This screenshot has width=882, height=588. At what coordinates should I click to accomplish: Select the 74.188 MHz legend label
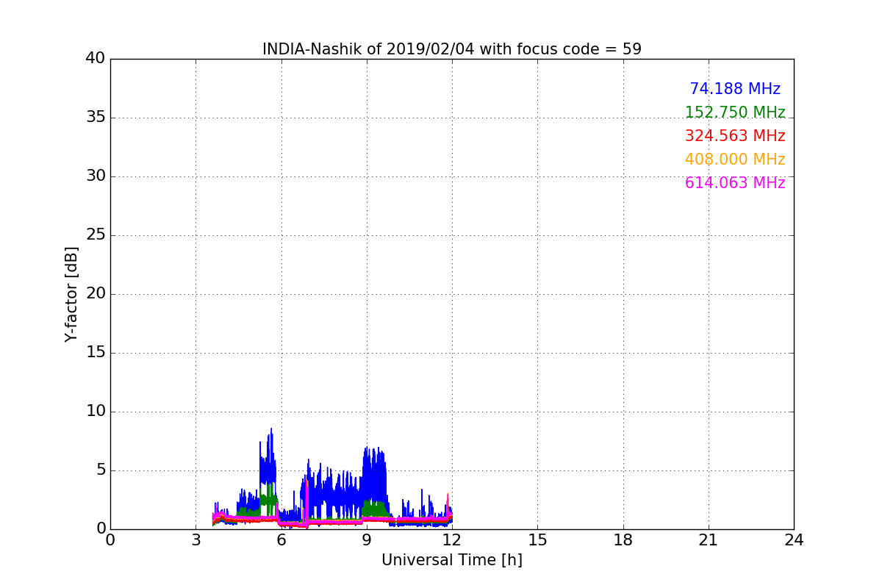(735, 89)
